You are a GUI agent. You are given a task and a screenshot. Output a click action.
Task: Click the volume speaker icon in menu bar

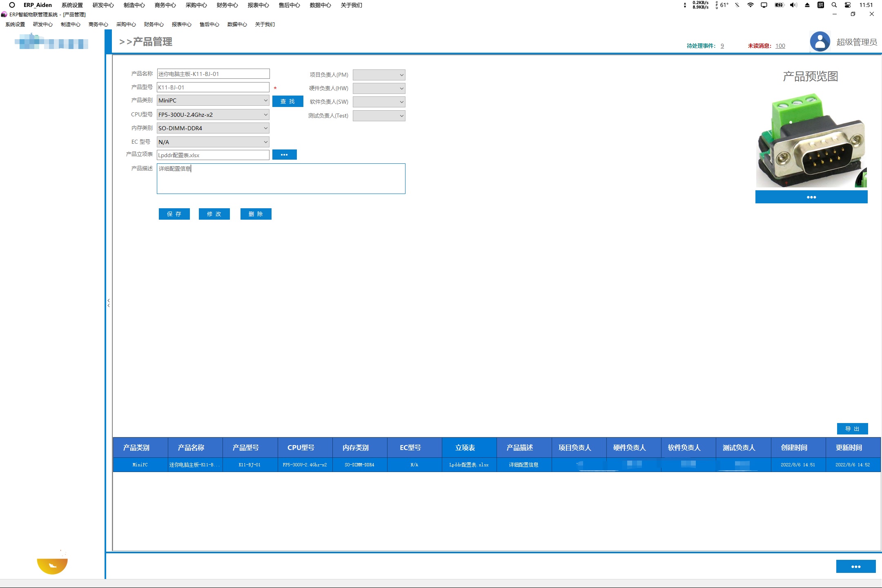pyautogui.click(x=793, y=5)
